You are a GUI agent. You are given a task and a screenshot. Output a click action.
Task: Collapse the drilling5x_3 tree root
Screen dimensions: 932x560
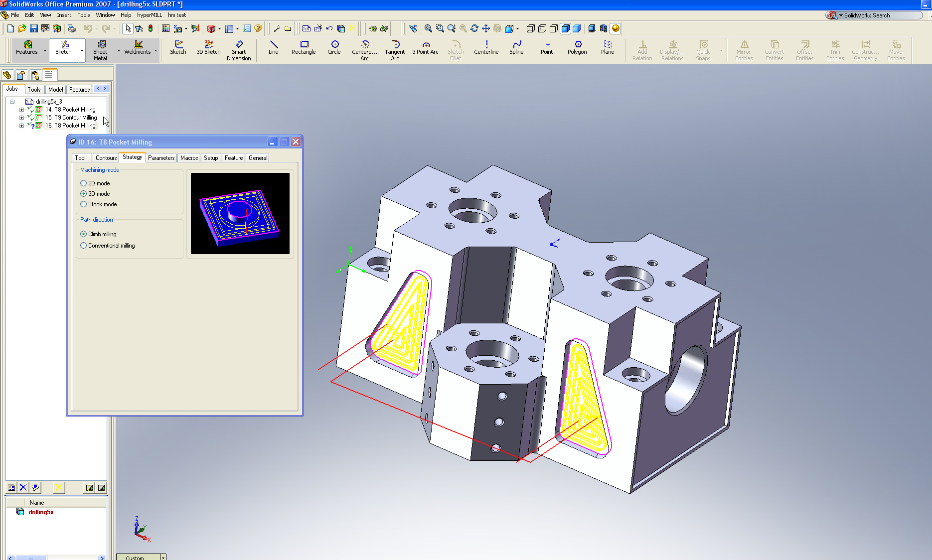[x=12, y=102]
